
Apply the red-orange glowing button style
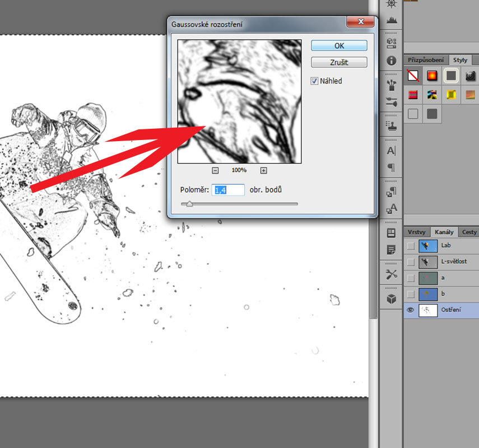click(432, 76)
